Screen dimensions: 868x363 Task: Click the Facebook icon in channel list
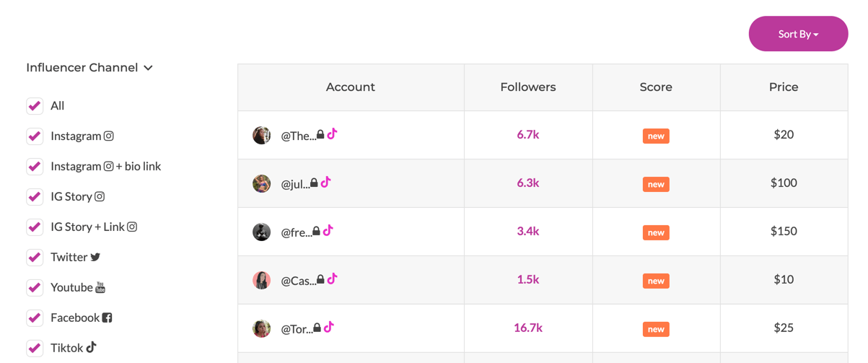[107, 318]
